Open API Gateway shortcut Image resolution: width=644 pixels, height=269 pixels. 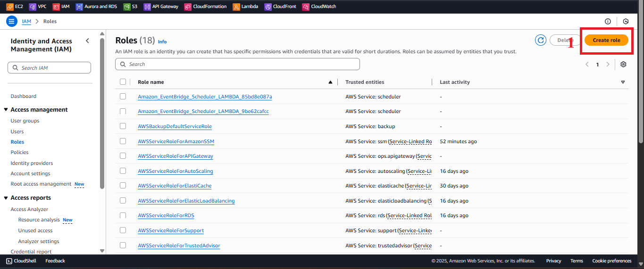tap(161, 7)
